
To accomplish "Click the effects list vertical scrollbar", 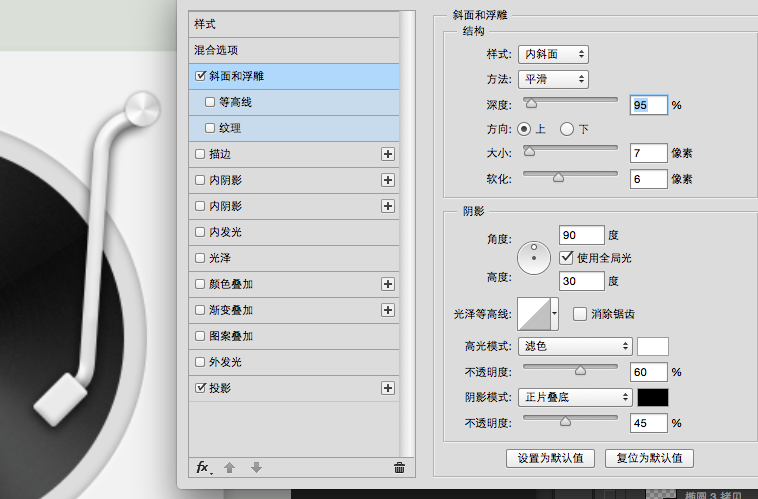I will pyautogui.click(x=407, y=234).
